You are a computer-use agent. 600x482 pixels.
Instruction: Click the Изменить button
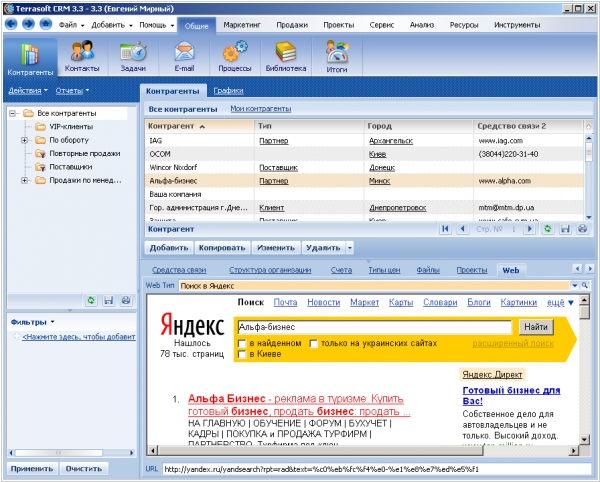coord(276,248)
